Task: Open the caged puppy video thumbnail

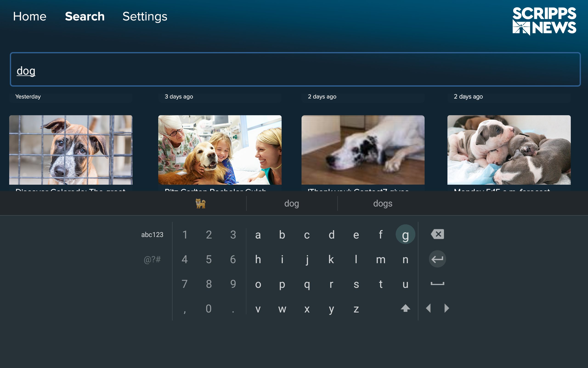Action: (71, 150)
